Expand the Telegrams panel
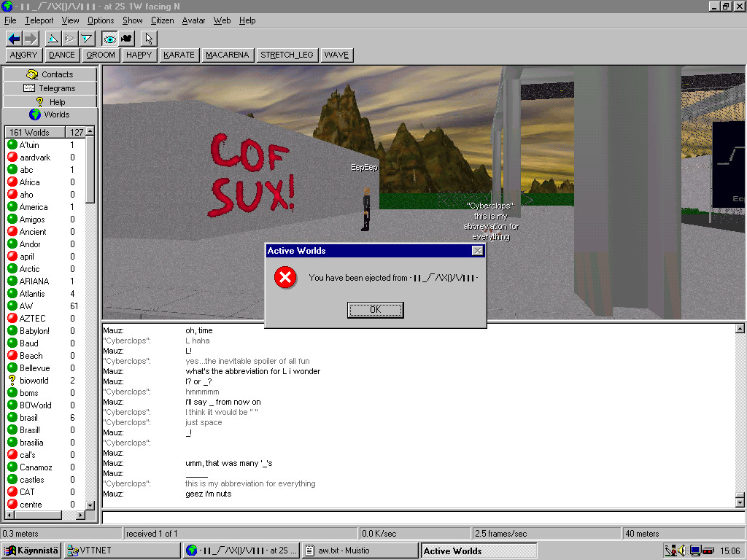747x560 pixels. (50, 88)
